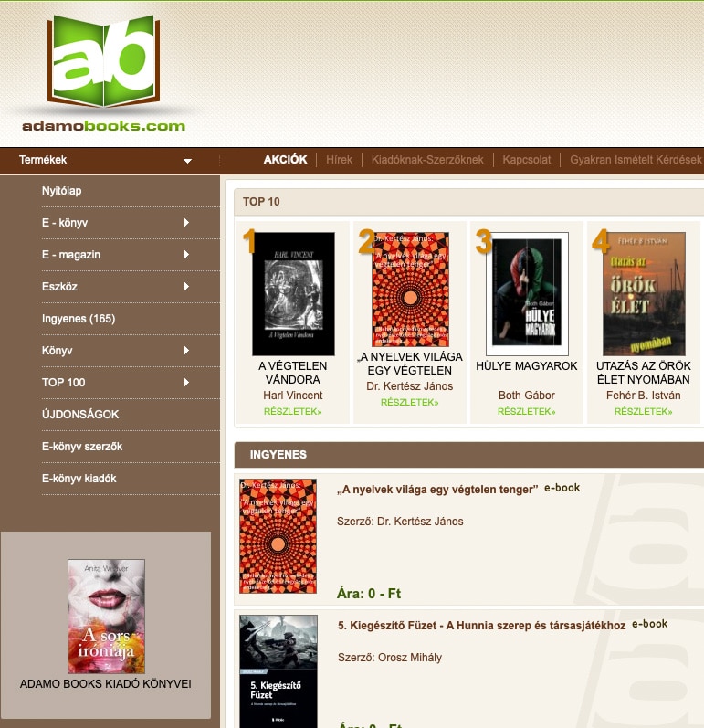
Task: Expand the Könyv submenu arrow
Action: click(186, 350)
